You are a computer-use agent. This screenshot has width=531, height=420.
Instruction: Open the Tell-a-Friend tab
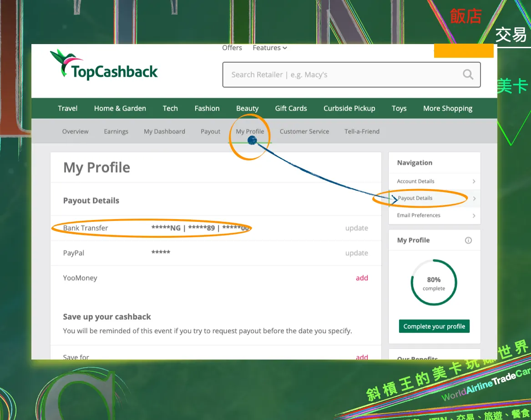pyautogui.click(x=362, y=131)
